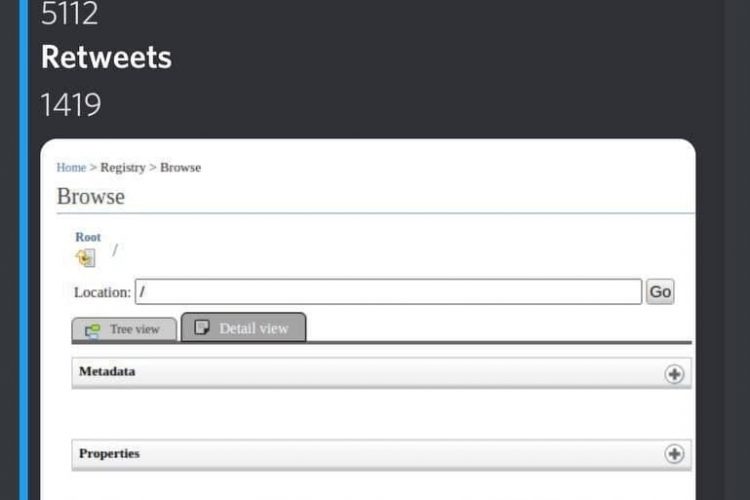Click the Home breadcrumb link
This screenshot has width=750, height=500.
click(x=71, y=167)
